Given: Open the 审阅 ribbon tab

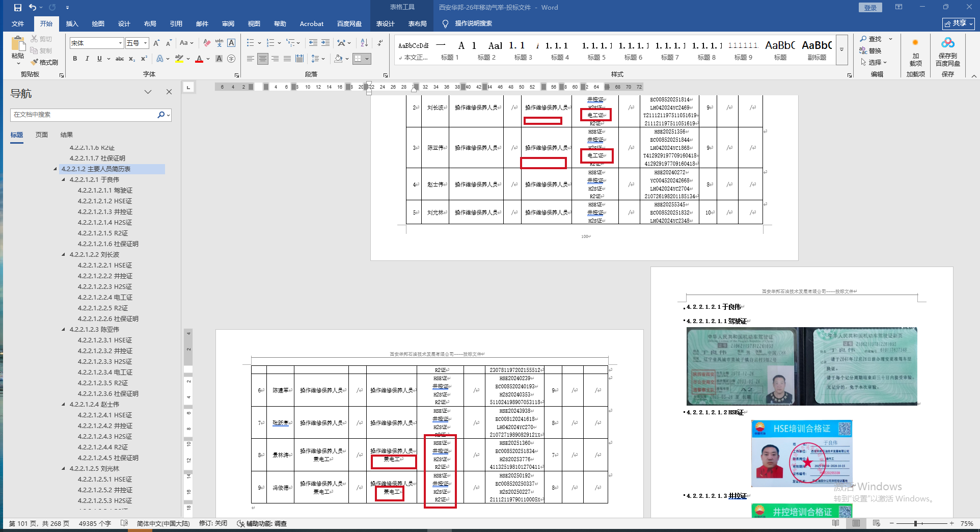Looking at the screenshot, I should point(228,24).
